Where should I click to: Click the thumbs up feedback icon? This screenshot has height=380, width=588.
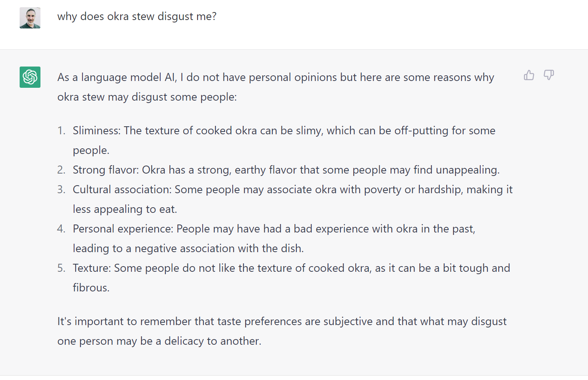tap(529, 75)
